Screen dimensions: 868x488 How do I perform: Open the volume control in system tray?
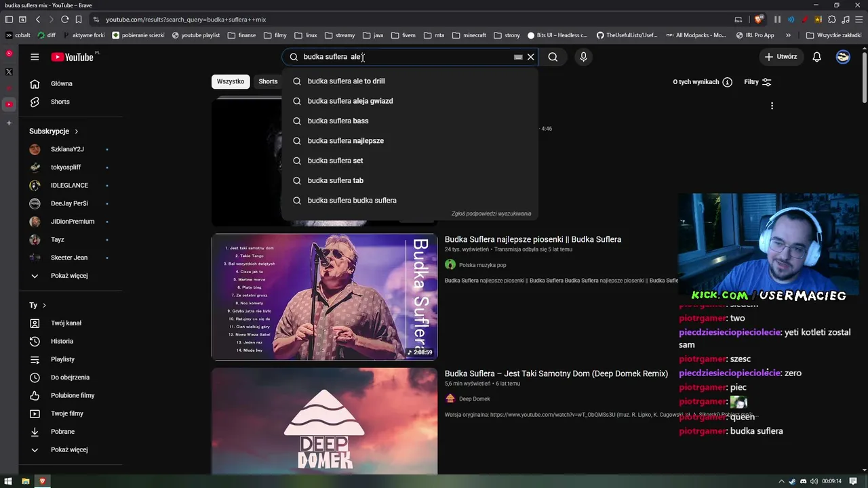(x=814, y=481)
